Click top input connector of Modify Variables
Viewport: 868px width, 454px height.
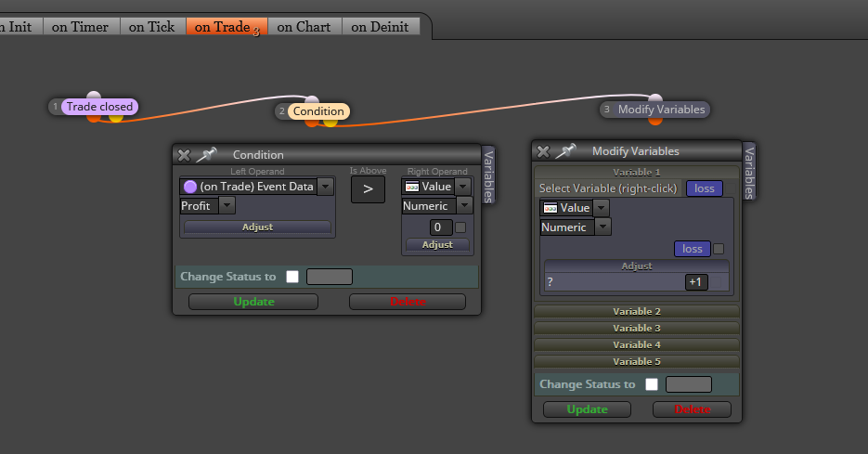click(x=655, y=98)
